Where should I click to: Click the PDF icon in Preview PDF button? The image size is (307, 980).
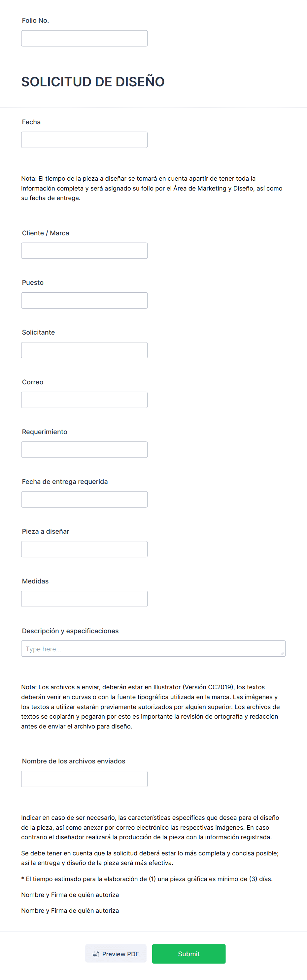click(x=96, y=953)
